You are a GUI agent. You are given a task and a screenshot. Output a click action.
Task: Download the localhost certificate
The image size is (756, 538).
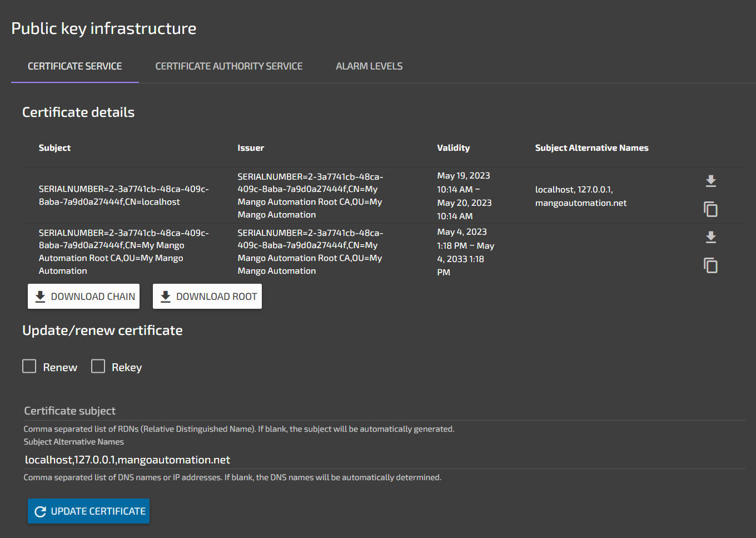coord(710,181)
